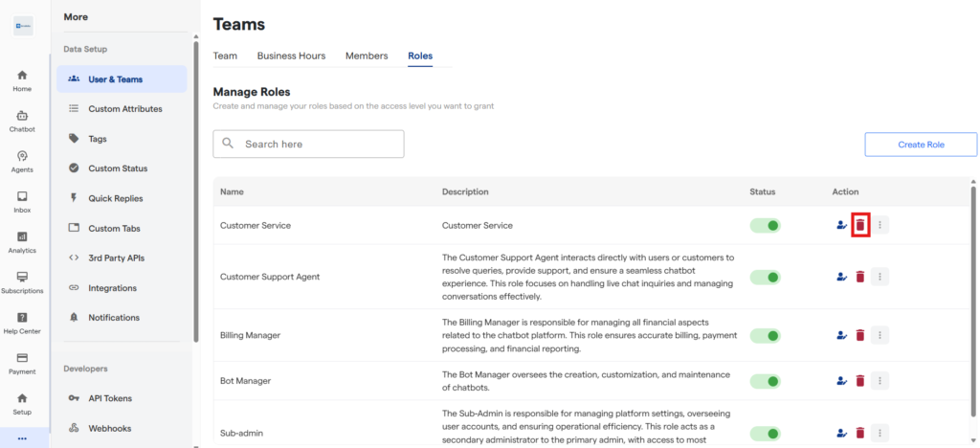
Task: Delete the Customer Service role
Action: coord(859,225)
